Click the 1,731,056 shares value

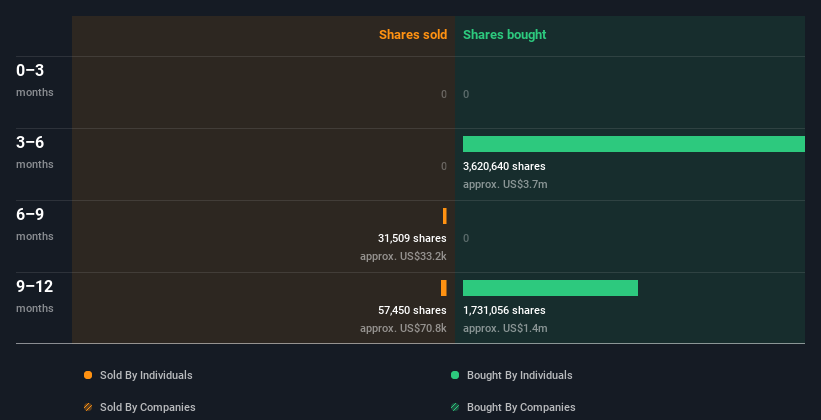[504, 310]
